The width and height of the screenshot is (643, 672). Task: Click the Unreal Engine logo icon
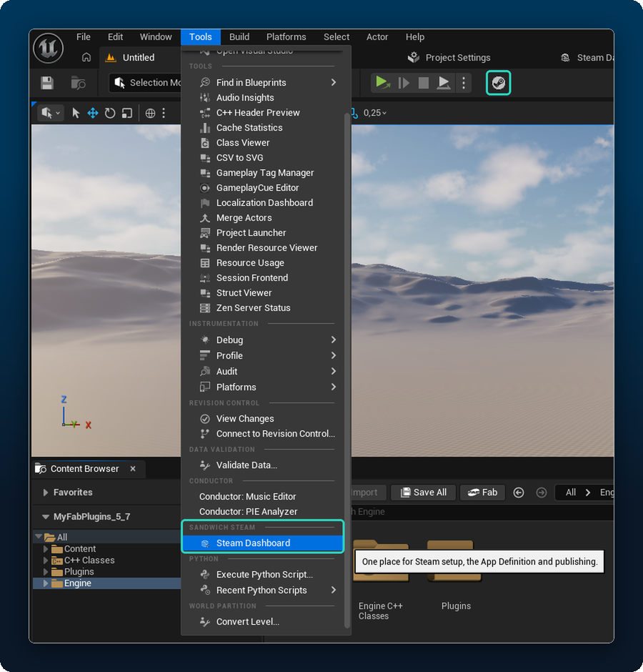[x=48, y=48]
